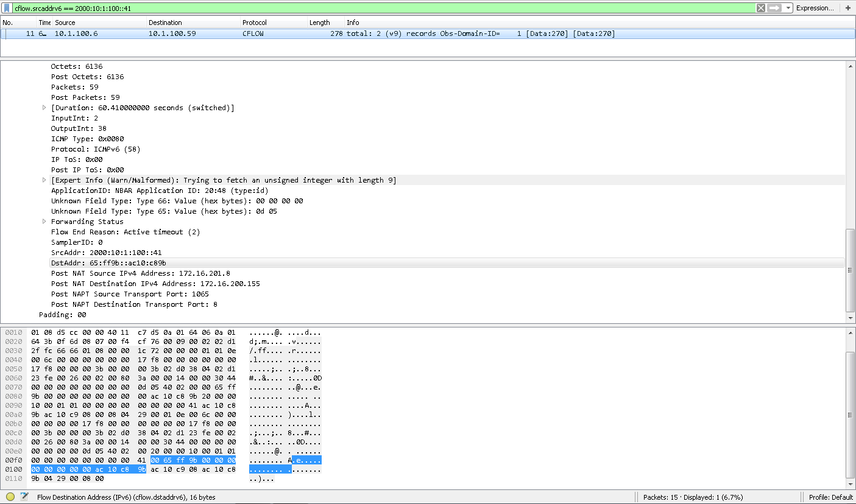This screenshot has width=856, height=504.
Task: Select Post NAT Source IPv4 Address field
Action: (140, 273)
